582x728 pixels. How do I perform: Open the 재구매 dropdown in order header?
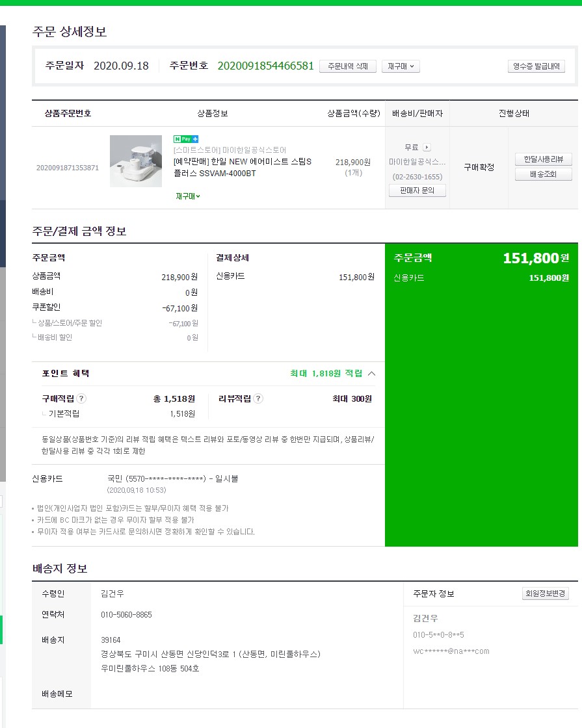click(401, 66)
